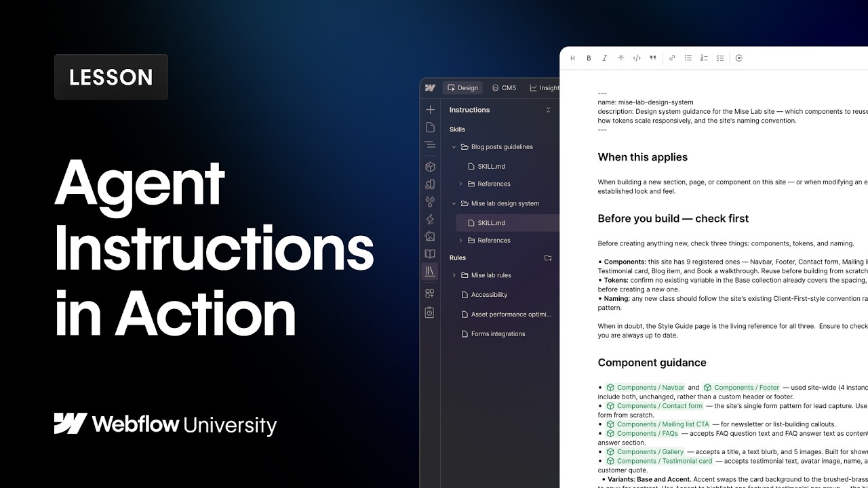
Task: Create a checklist
Action: point(720,58)
